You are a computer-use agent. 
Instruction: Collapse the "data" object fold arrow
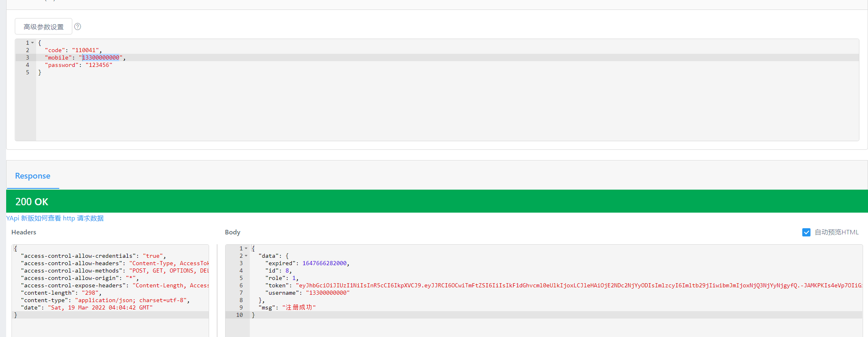point(246,256)
